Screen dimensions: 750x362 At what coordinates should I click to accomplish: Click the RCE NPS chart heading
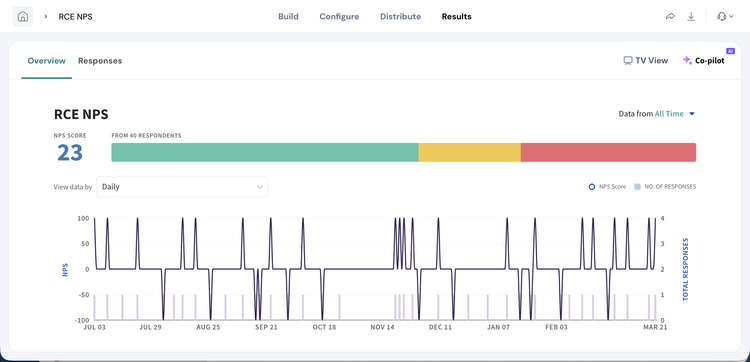tap(81, 114)
